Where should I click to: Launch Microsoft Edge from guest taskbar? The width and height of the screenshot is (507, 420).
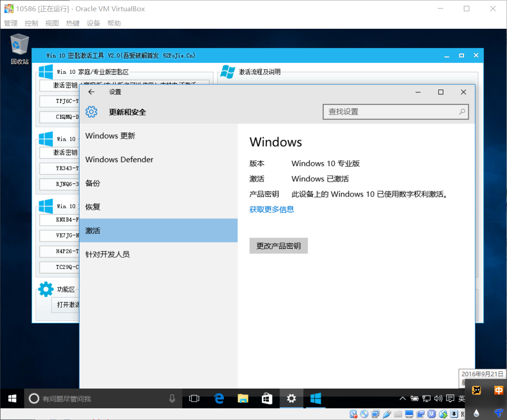[219, 399]
